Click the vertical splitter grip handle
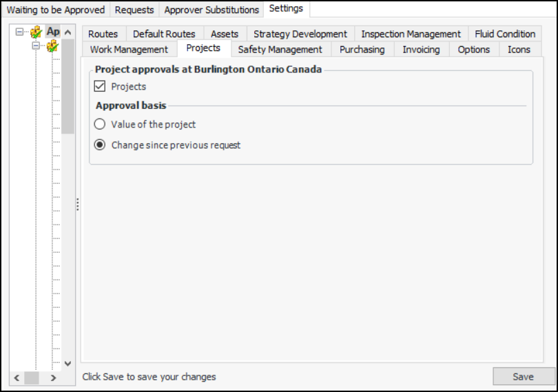The height and width of the screenshot is (392, 558). click(x=78, y=205)
